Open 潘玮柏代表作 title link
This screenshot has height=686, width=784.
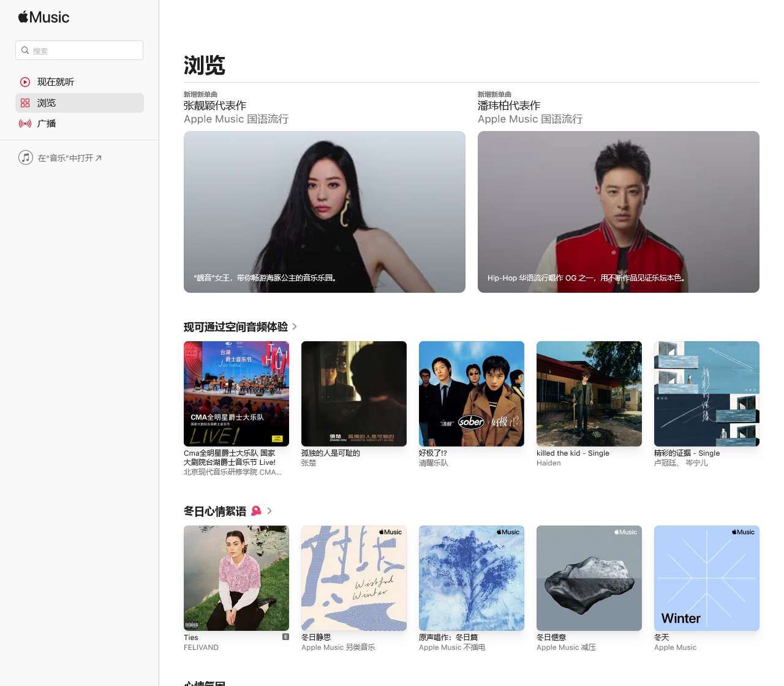[x=509, y=105]
